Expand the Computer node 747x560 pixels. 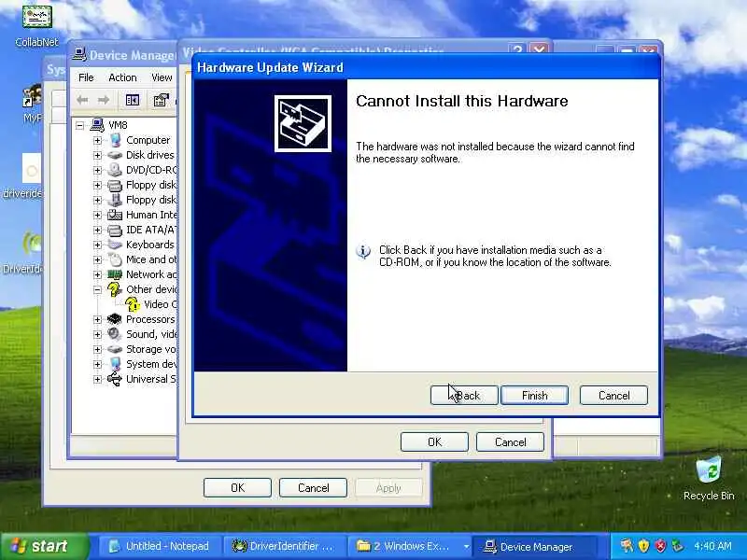coord(97,140)
